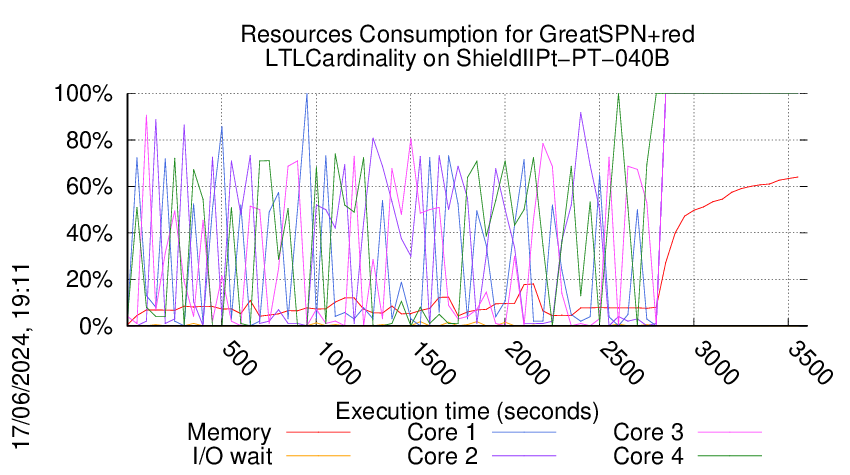Image resolution: width=850 pixels, height=475 pixels.
Task: Click the 20% y-axis label
Action: click(x=89, y=280)
